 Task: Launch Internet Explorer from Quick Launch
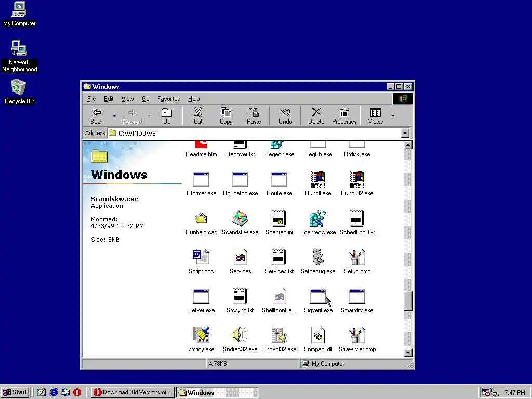[x=54, y=392]
